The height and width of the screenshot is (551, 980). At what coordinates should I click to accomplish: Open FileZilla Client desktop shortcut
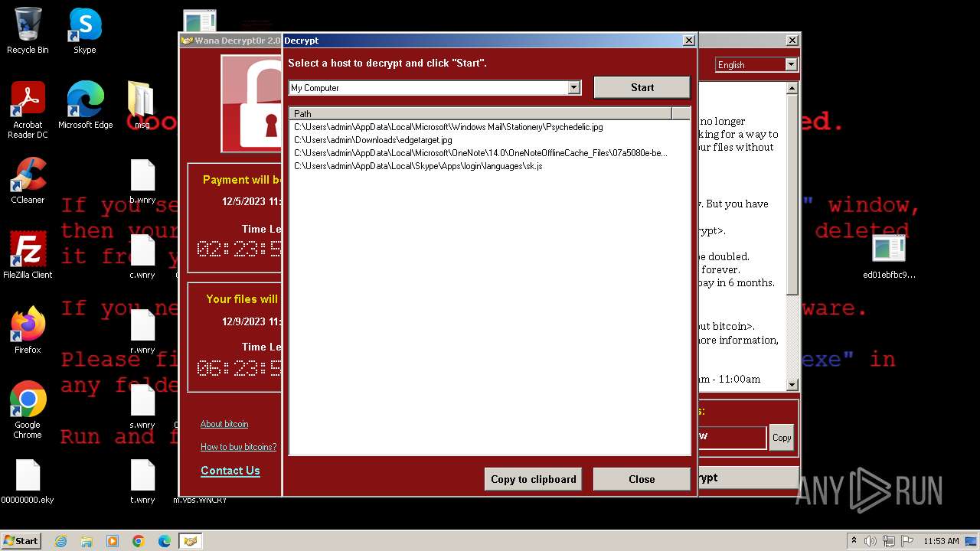[x=28, y=256]
